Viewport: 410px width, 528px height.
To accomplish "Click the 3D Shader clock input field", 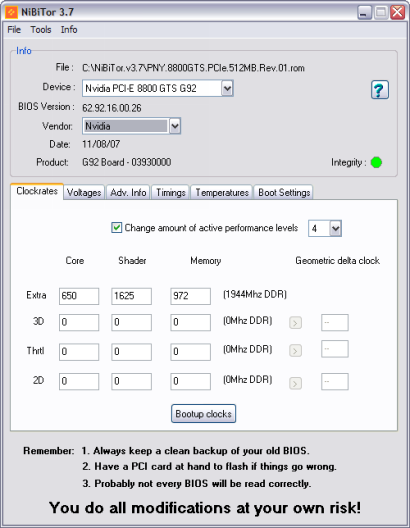I will pos(131,323).
